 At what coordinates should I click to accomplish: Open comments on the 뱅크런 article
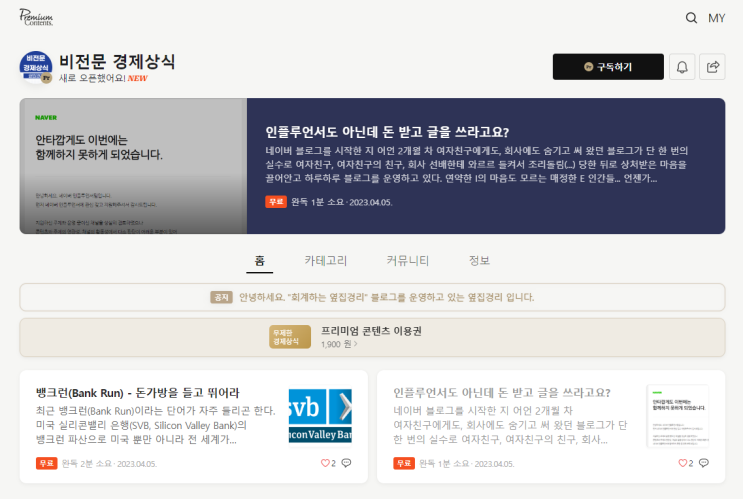pyautogui.click(x=346, y=463)
